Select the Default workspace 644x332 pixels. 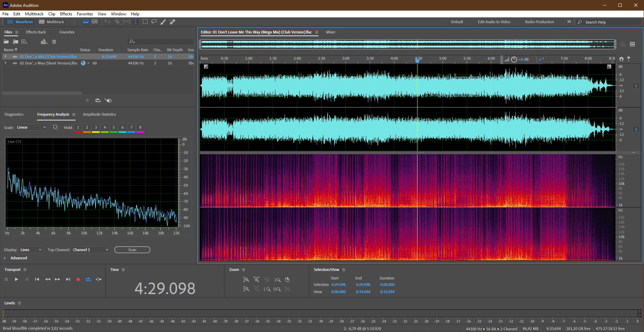tap(457, 22)
